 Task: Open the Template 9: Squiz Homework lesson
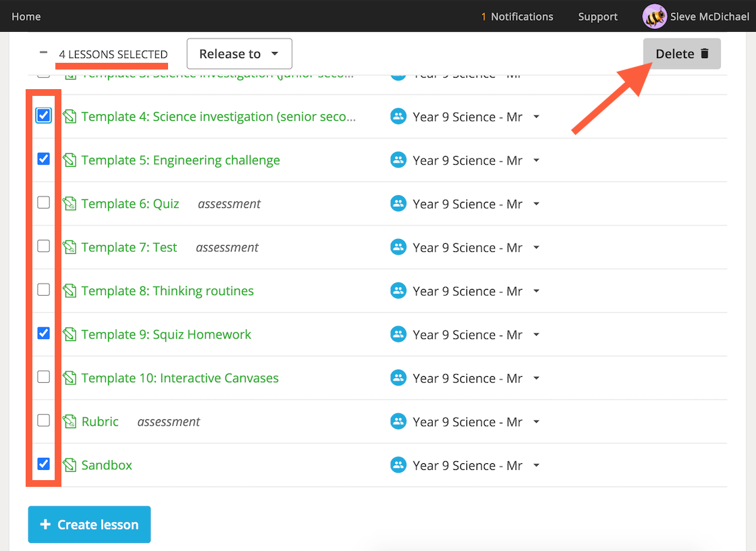tap(166, 334)
